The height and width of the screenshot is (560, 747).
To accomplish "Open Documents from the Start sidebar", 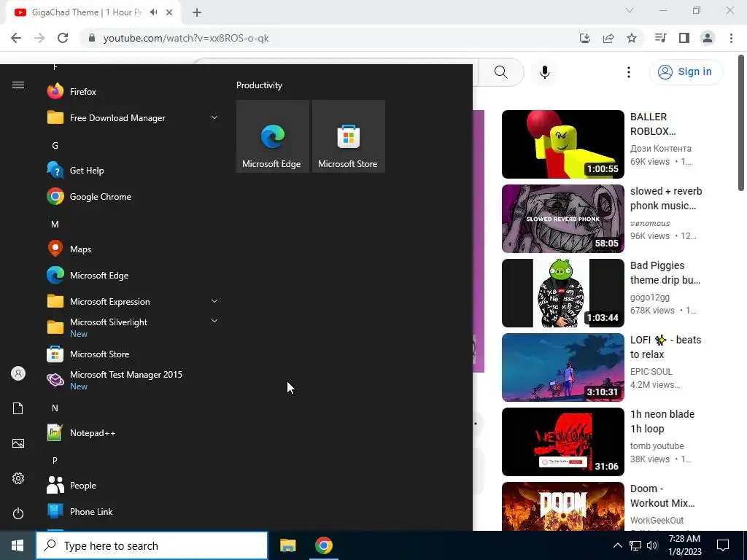I will pyautogui.click(x=18, y=408).
